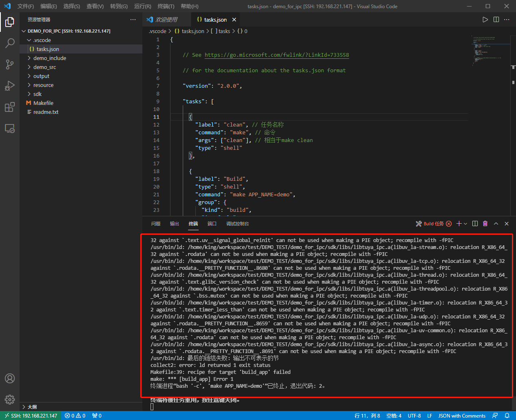
Task: Open the Manage gear icon
Action: pyautogui.click(x=10, y=400)
